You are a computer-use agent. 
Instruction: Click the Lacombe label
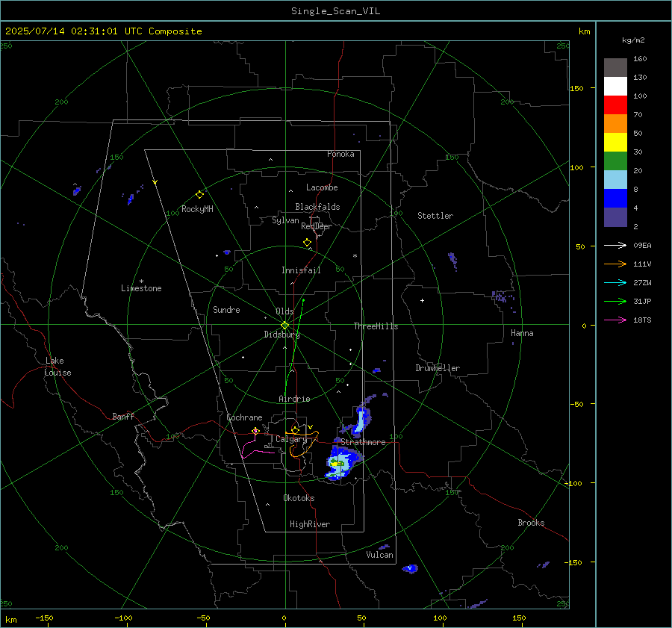point(322,187)
